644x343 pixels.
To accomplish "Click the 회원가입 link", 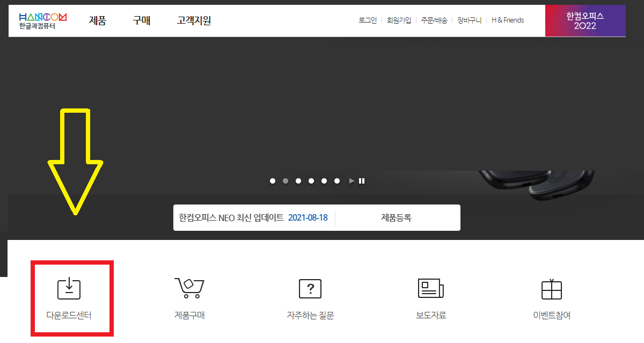I will coord(399,20).
